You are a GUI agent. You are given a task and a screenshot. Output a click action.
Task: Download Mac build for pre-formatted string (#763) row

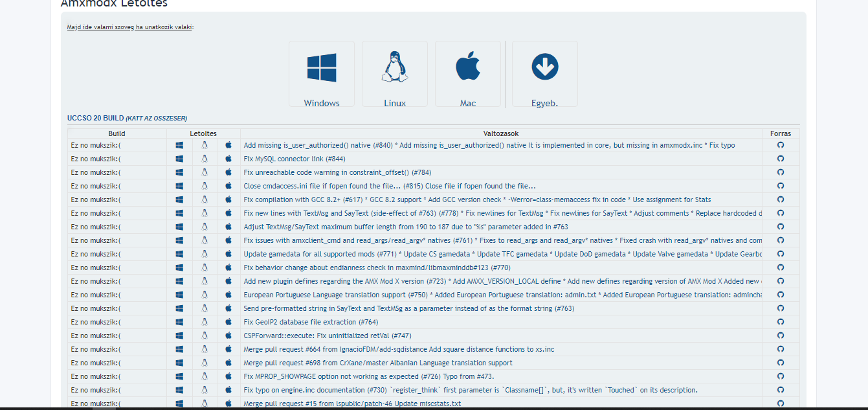[x=228, y=308]
